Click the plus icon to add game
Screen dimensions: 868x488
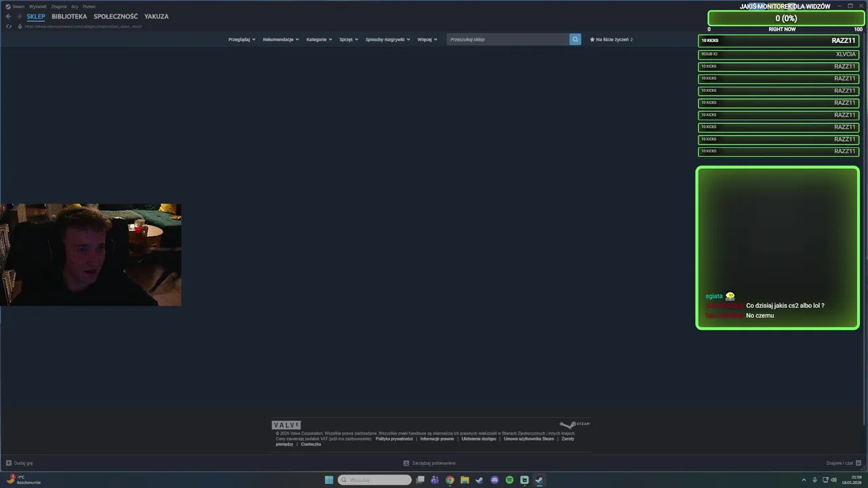coord(9,463)
